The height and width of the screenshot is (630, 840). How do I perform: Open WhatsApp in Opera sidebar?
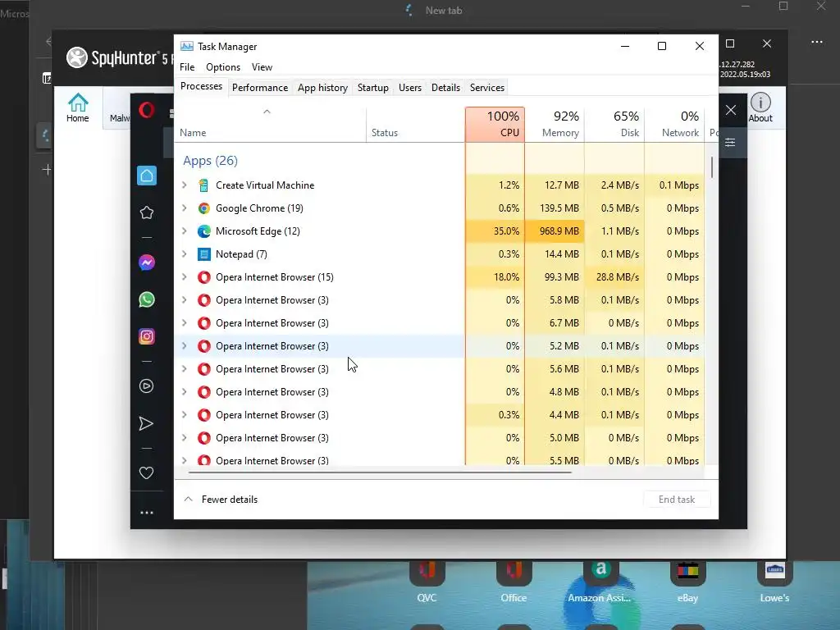pos(146,299)
